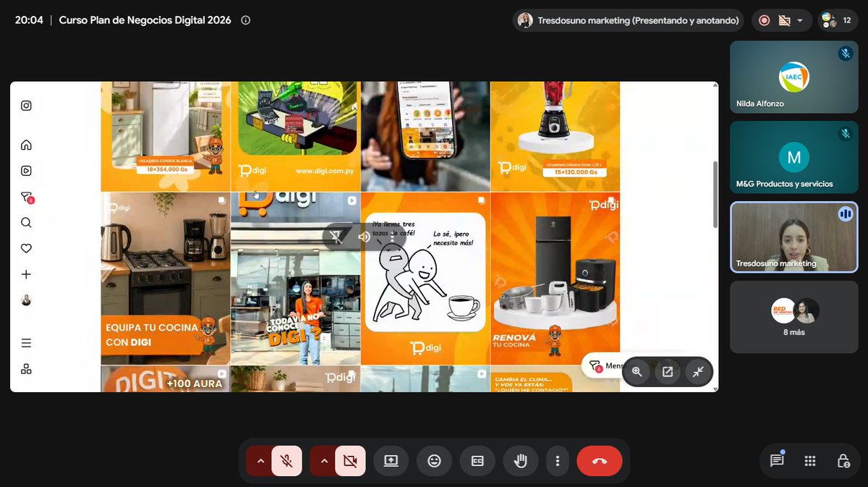
Task: Open the meeting chat icon
Action: click(777, 461)
